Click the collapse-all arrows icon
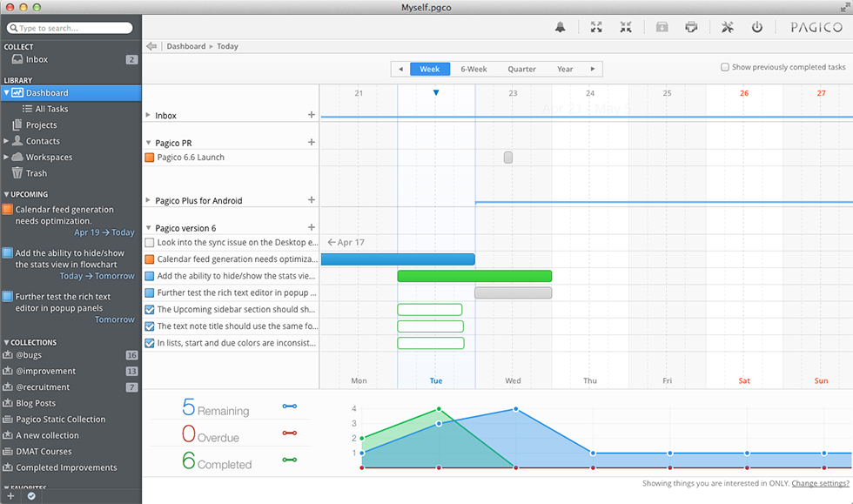The image size is (853, 504). 626,27
